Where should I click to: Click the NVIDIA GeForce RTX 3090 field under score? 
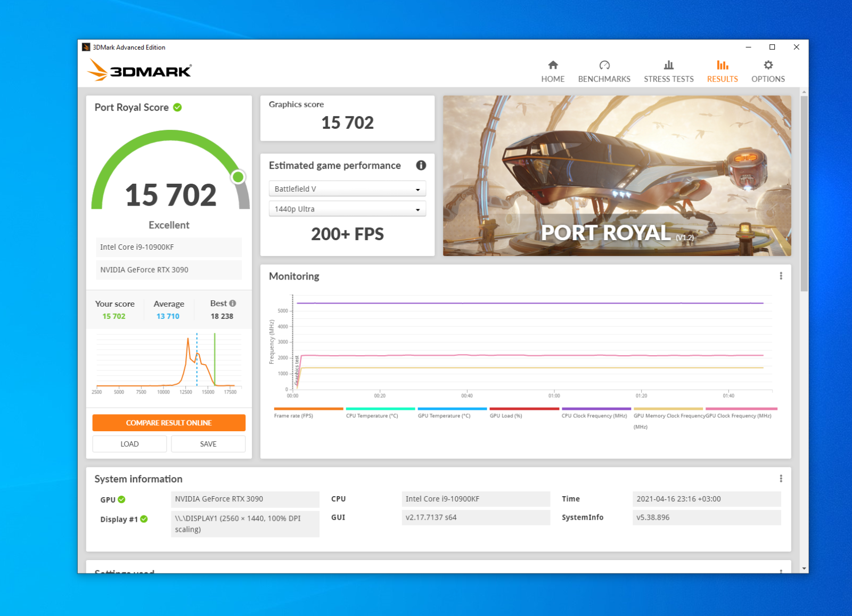[x=169, y=270]
